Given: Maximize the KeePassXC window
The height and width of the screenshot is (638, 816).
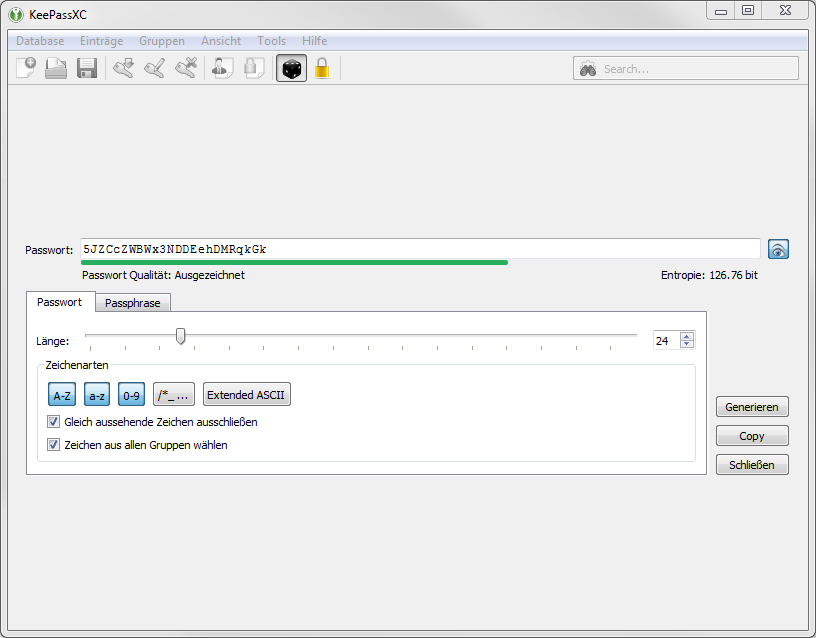Looking at the screenshot, I should tap(748, 11).
